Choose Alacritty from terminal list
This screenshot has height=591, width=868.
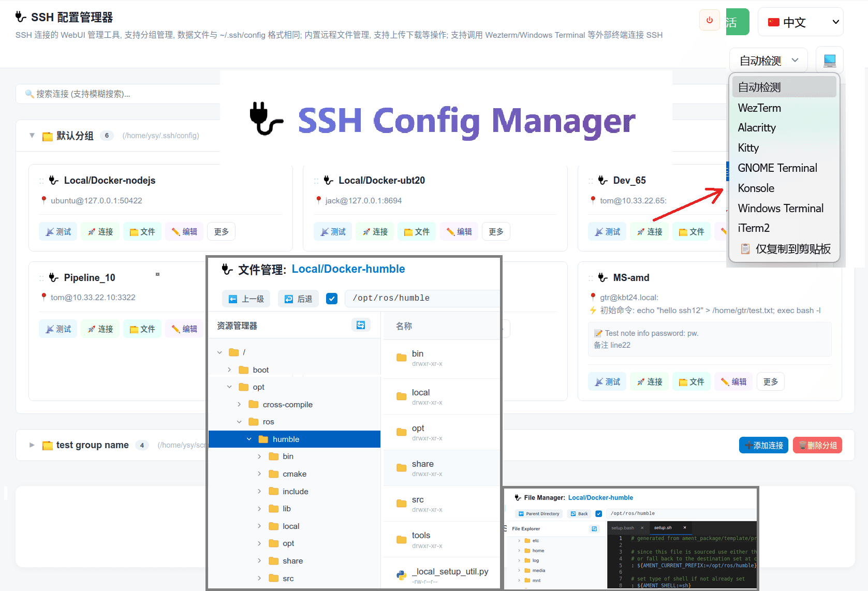[x=784, y=127]
